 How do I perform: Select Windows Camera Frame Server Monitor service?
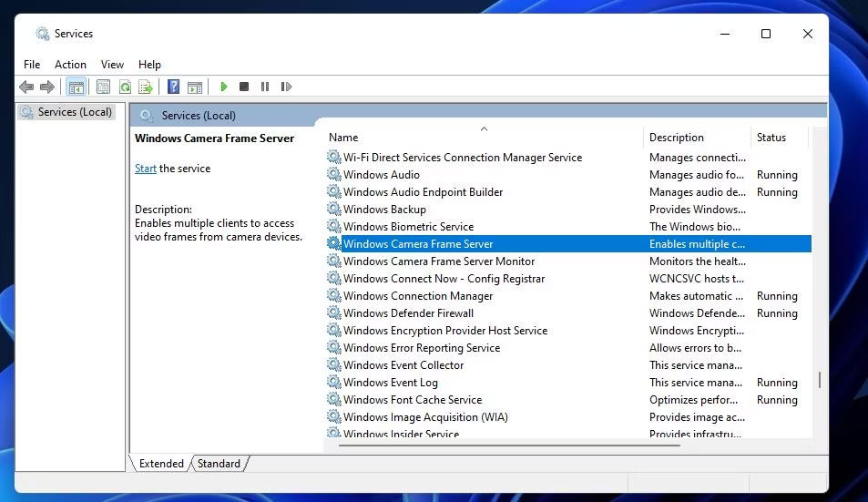(439, 261)
